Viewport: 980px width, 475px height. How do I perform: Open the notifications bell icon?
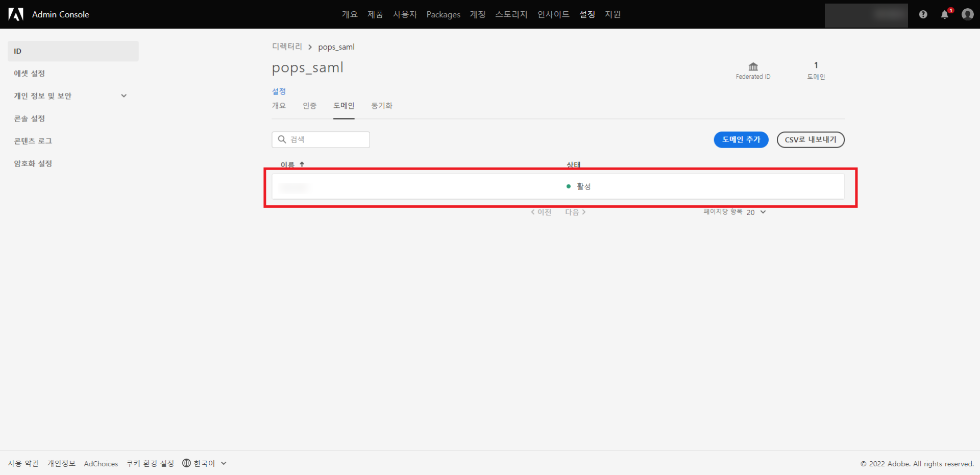[945, 14]
